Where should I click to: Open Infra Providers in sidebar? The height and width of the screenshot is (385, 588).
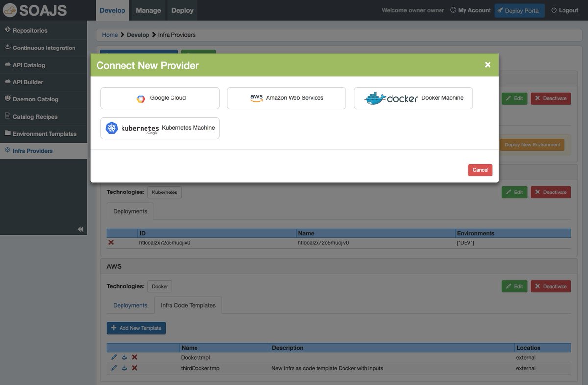pos(44,150)
